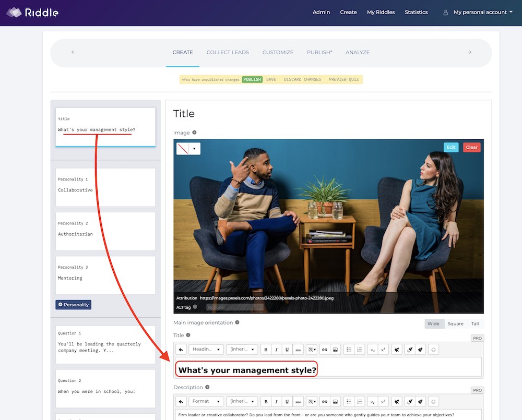The width and height of the screenshot is (522, 420).
Task: Open text color dropdown in Title toolbar
Action: (312, 350)
